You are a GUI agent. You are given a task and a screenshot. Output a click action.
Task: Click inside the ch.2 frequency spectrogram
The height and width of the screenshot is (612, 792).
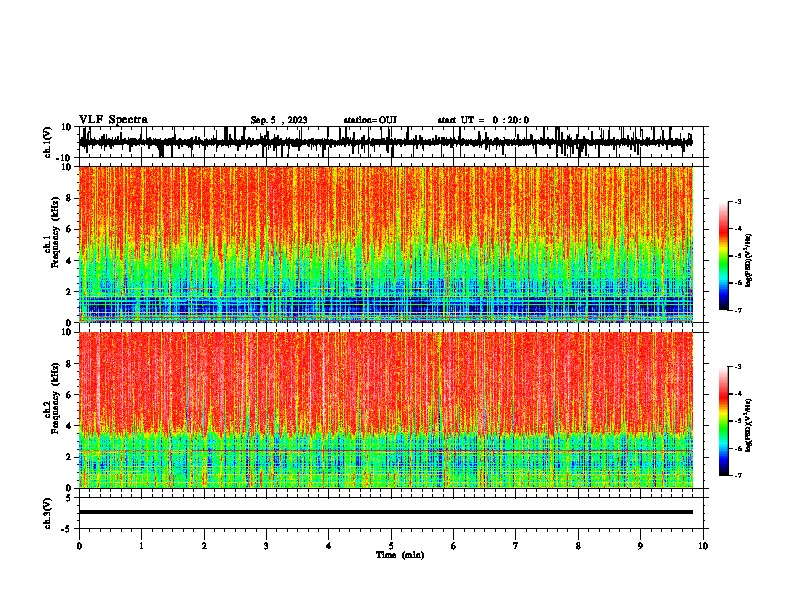coord(385,410)
